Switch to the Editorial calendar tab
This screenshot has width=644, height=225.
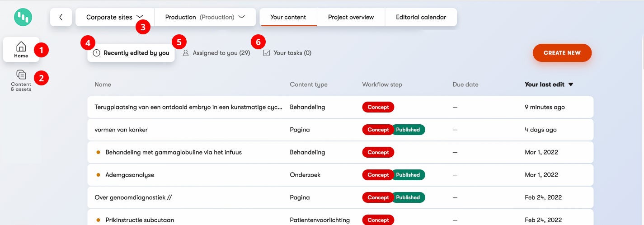[421, 17]
